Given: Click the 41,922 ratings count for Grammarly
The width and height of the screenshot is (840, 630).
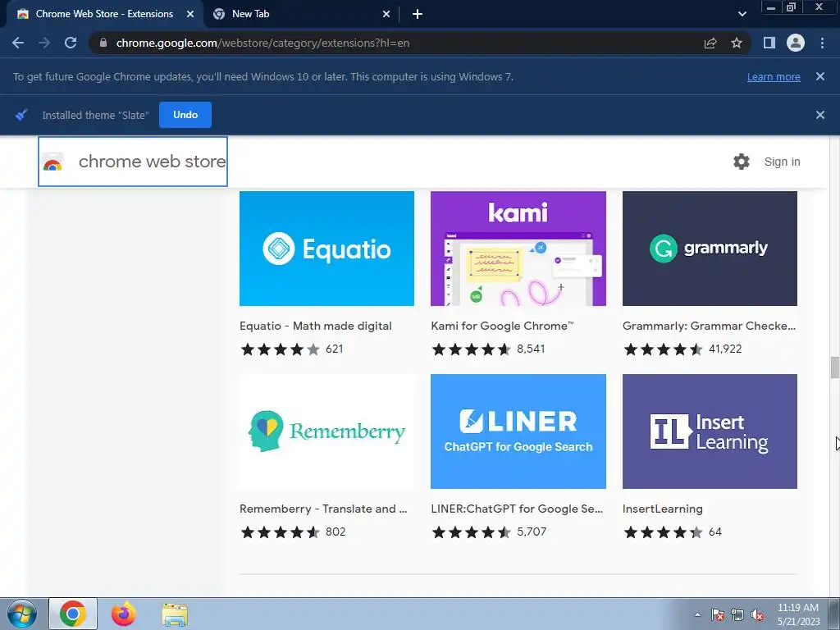Looking at the screenshot, I should pos(725,349).
